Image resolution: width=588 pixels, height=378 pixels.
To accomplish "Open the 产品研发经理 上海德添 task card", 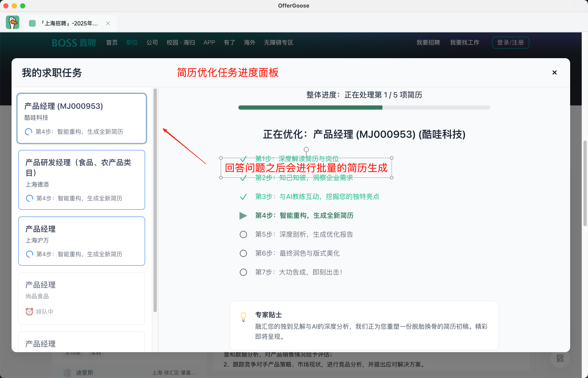I will (x=81, y=180).
